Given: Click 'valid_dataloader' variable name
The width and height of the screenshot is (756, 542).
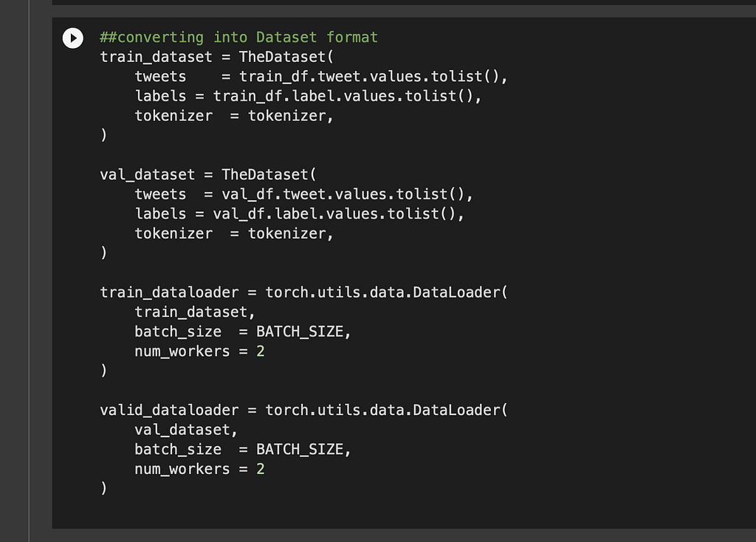Looking at the screenshot, I should point(169,410).
